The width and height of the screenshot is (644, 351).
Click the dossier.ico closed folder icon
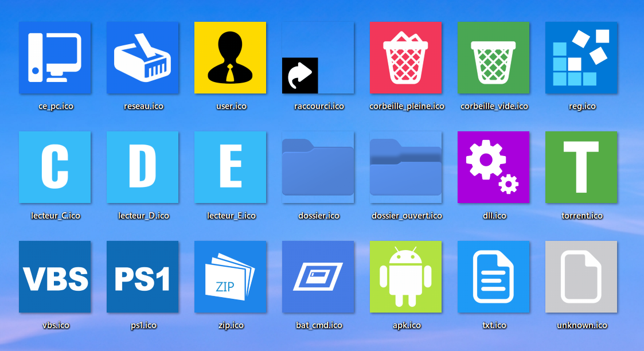(x=318, y=167)
